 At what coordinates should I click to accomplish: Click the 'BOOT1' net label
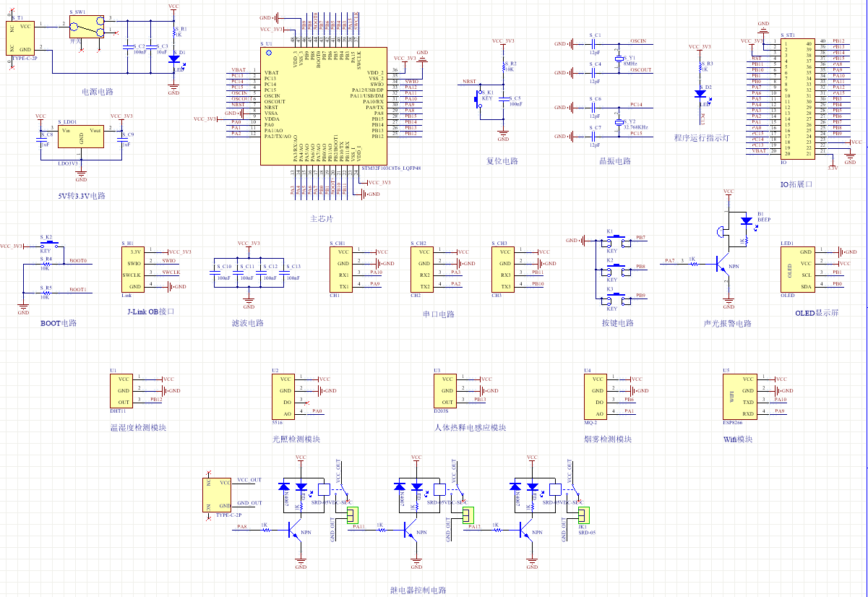click(x=78, y=289)
